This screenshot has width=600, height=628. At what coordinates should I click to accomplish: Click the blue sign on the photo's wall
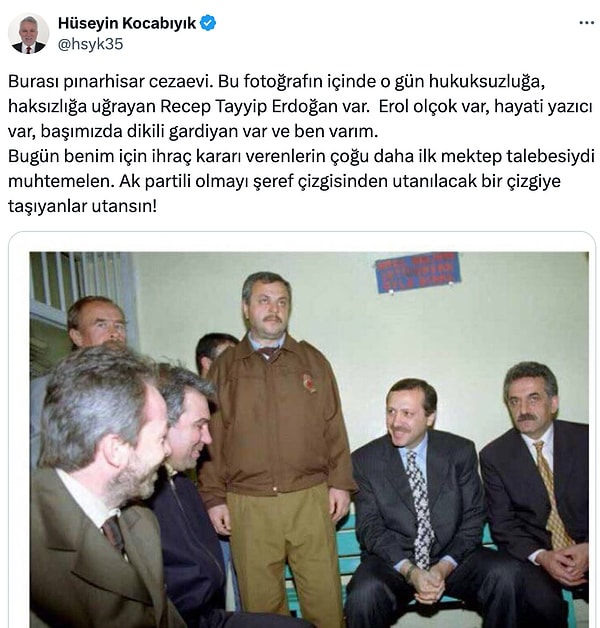418,272
